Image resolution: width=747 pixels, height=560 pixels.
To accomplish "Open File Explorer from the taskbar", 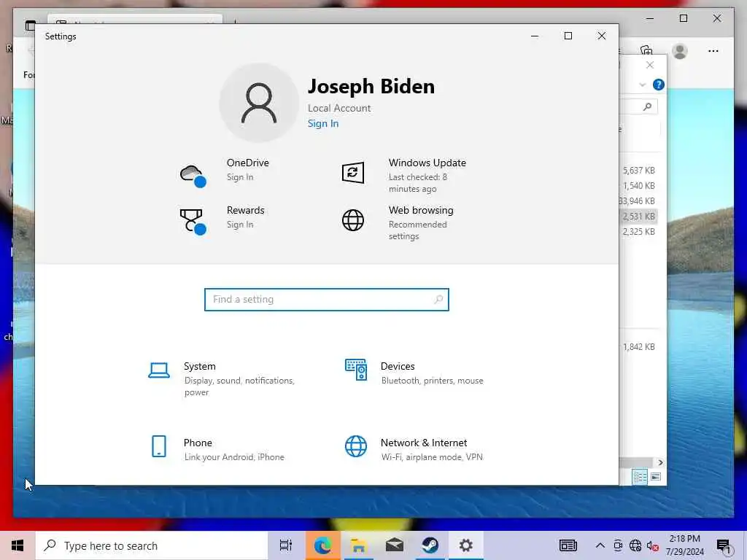I will pos(358,545).
